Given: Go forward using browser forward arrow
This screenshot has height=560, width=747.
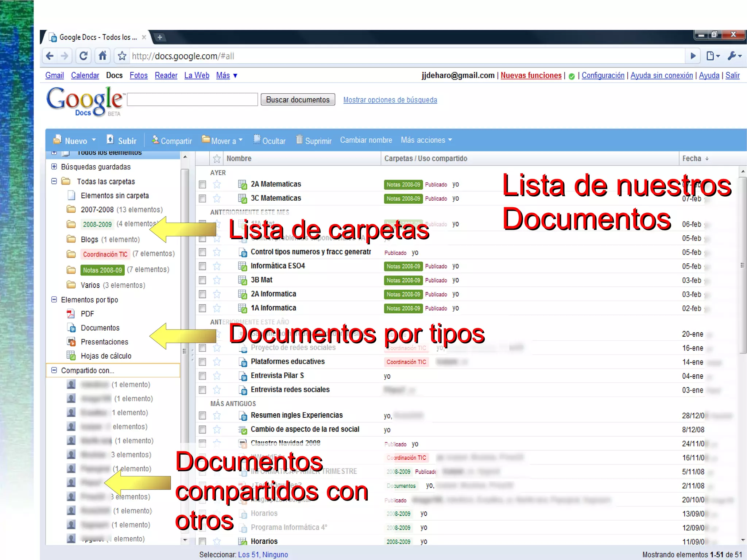Looking at the screenshot, I should pos(65,56).
